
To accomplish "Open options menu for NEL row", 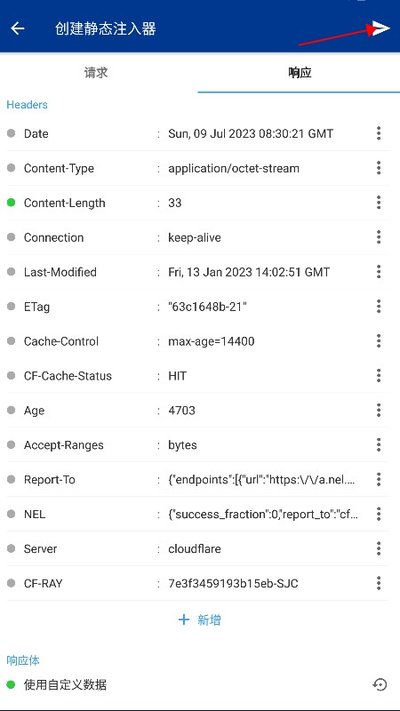I will [x=379, y=514].
